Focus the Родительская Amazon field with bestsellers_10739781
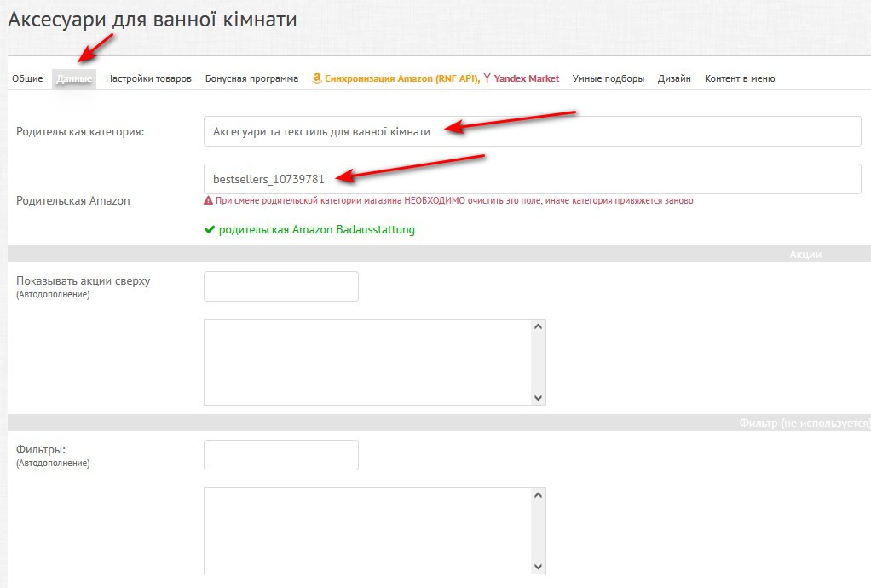The height and width of the screenshot is (588, 871). (532, 179)
